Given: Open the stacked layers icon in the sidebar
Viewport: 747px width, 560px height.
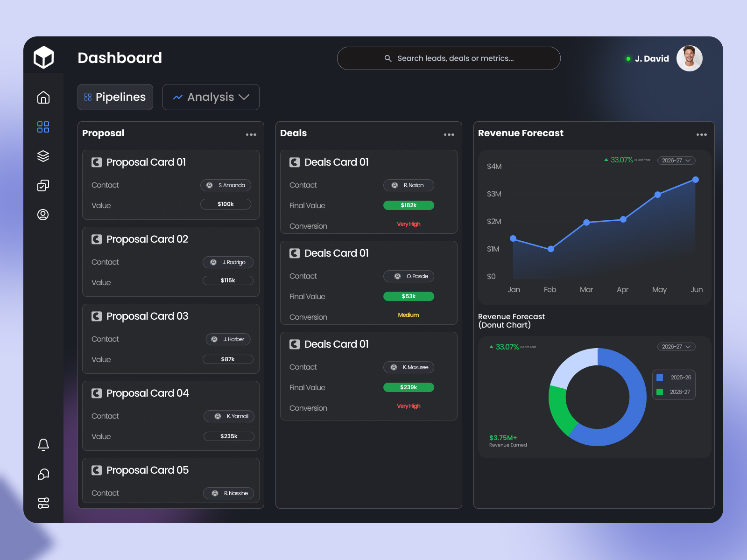Looking at the screenshot, I should click(43, 156).
